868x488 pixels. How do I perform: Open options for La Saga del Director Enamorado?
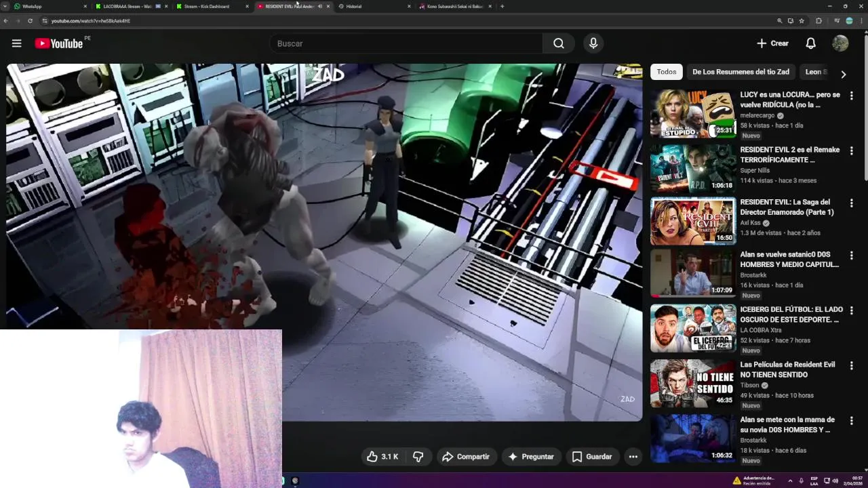pos(851,203)
